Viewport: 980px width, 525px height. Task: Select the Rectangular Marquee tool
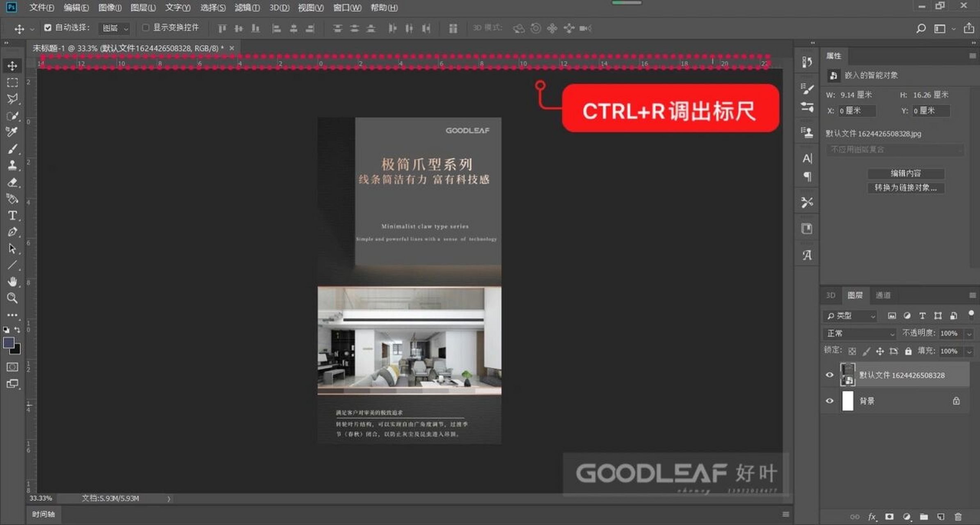(x=12, y=82)
